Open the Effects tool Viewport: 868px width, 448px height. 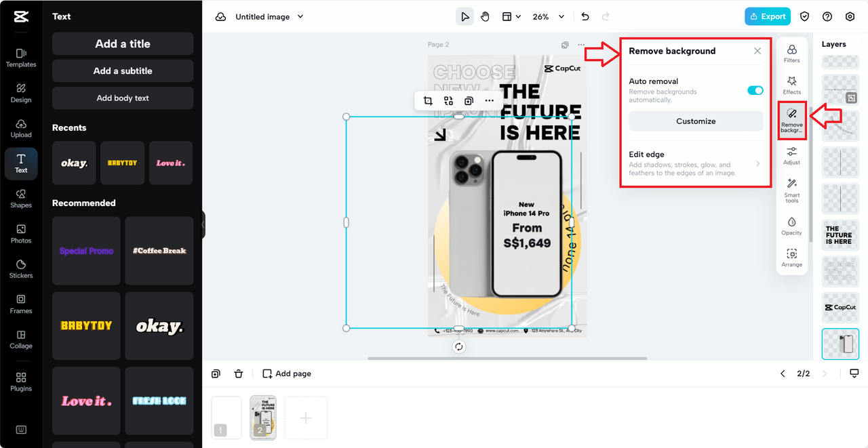(x=791, y=85)
